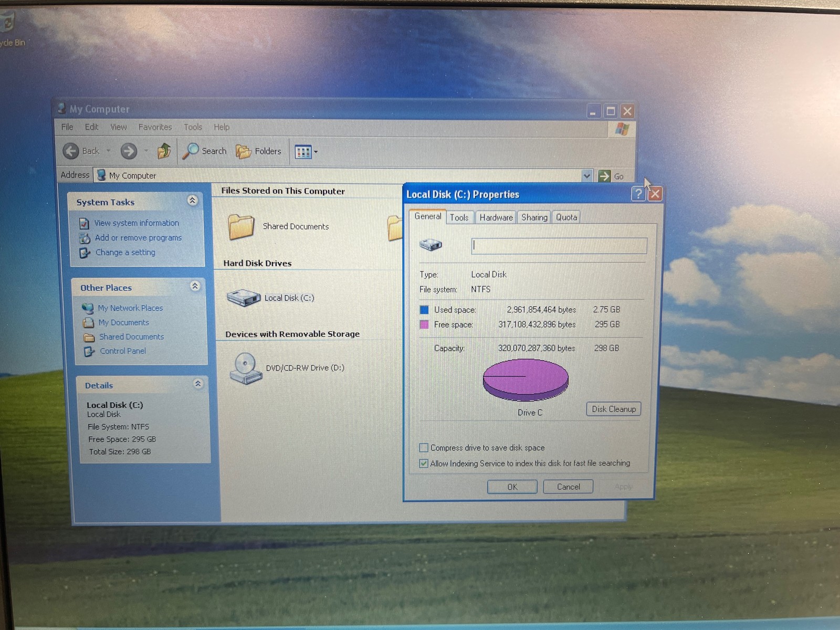Click the Windows flag logo in menu bar
The height and width of the screenshot is (630, 840).
[622, 129]
